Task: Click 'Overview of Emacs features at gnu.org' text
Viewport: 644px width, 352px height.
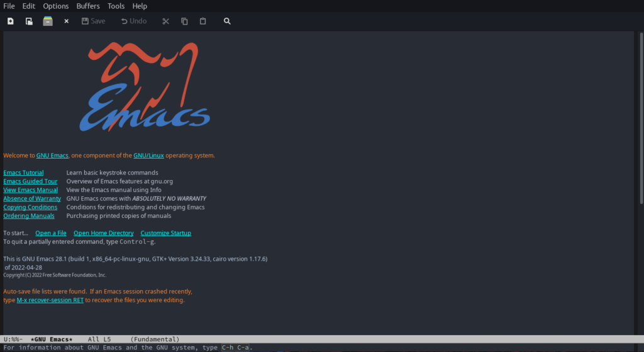Action: [x=119, y=181]
